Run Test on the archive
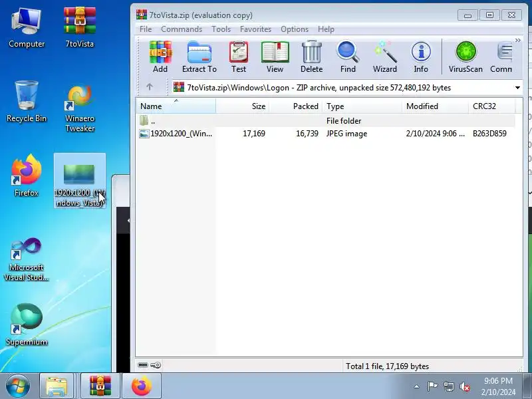The image size is (532, 399). [x=239, y=57]
